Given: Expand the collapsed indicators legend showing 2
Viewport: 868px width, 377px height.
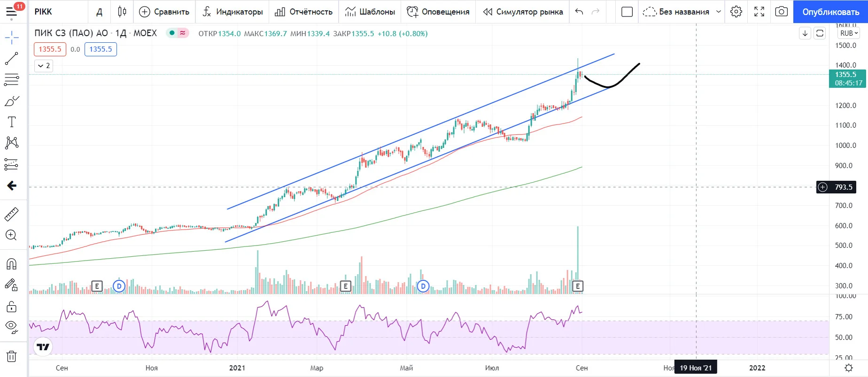Looking at the screenshot, I should click(44, 66).
